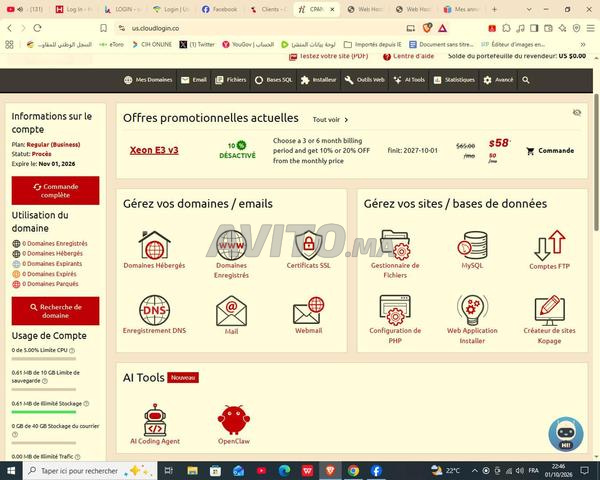Open the 0 Domaines Enregistrés link

coord(55,243)
